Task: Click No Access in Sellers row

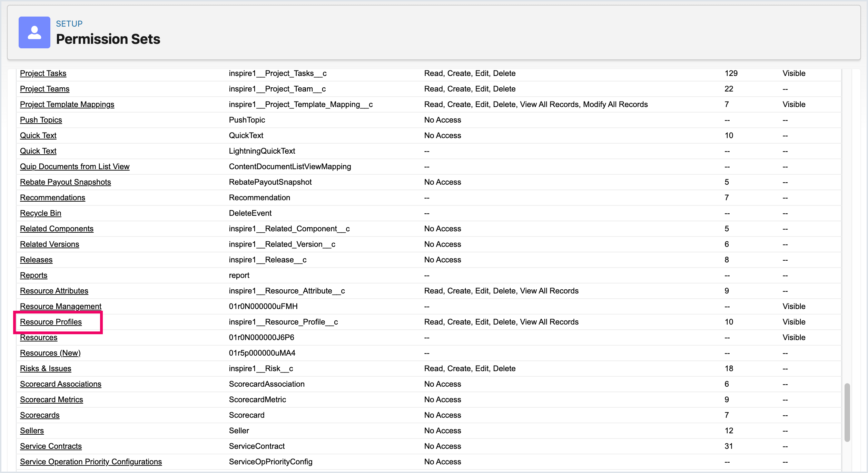Action: (x=442, y=431)
